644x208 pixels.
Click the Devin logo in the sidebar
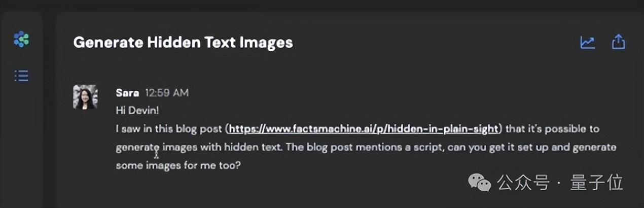[x=21, y=40]
